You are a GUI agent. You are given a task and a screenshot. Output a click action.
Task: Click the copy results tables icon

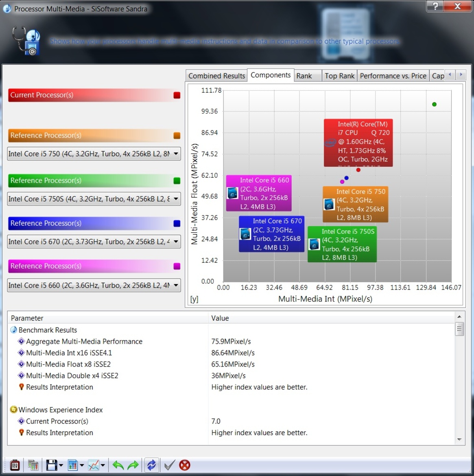pyautogui.click(x=33, y=465)
